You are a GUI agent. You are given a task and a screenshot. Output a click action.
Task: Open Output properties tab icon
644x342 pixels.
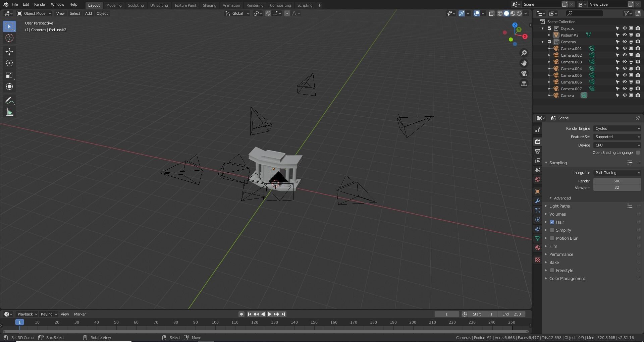(538, 151)
